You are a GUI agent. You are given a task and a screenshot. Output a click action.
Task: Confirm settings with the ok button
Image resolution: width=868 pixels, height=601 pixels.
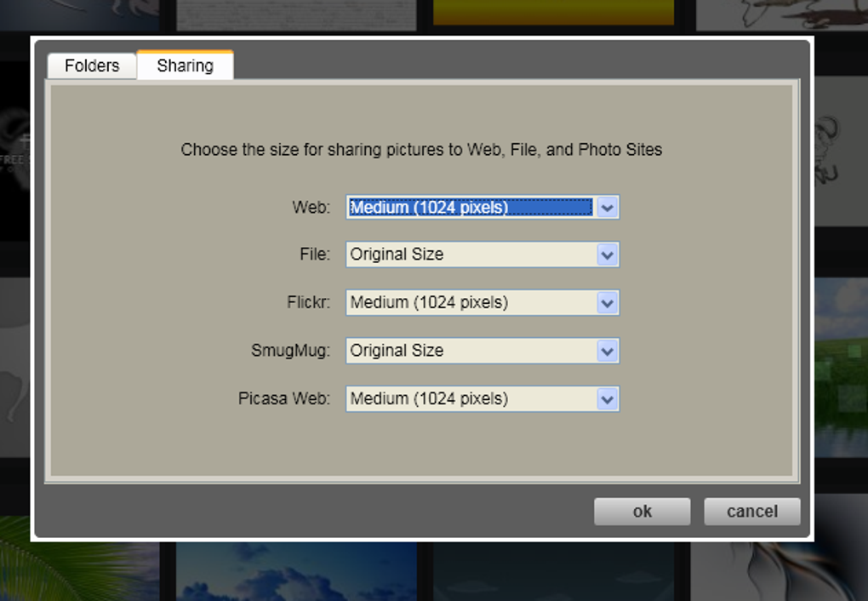[642, 511]
